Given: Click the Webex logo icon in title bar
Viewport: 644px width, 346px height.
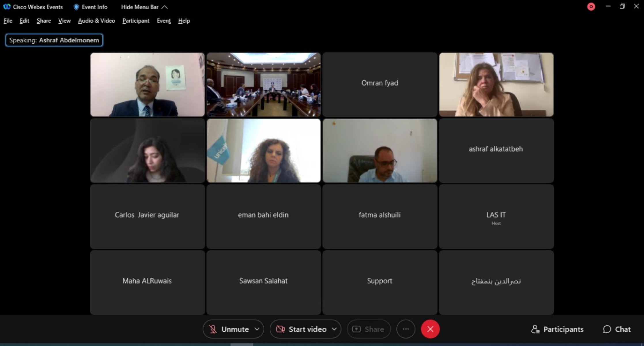Looking at the screenshot, I should [7, 7].
